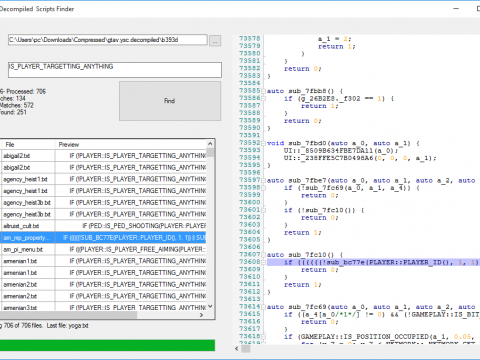This screenshot has height=360, width=480.
Task: Click the UI::_238FFE5C7B0498A6 call line
Action: point(360,158)
